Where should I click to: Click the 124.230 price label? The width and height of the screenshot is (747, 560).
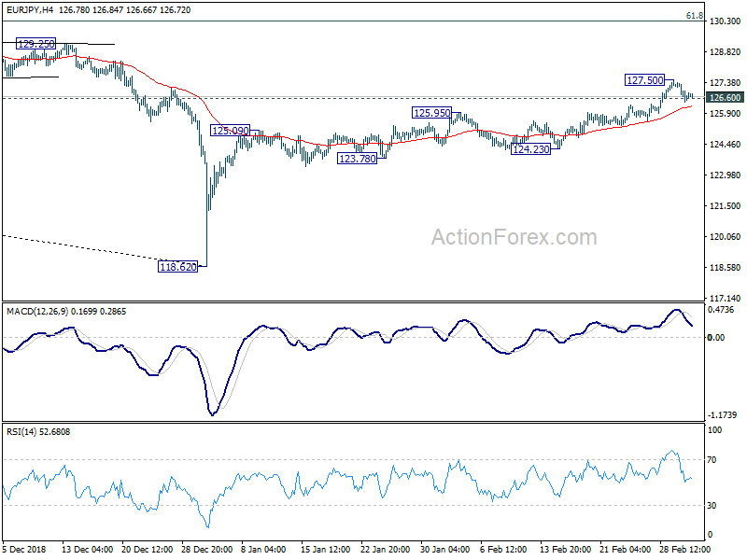(531, 149)
